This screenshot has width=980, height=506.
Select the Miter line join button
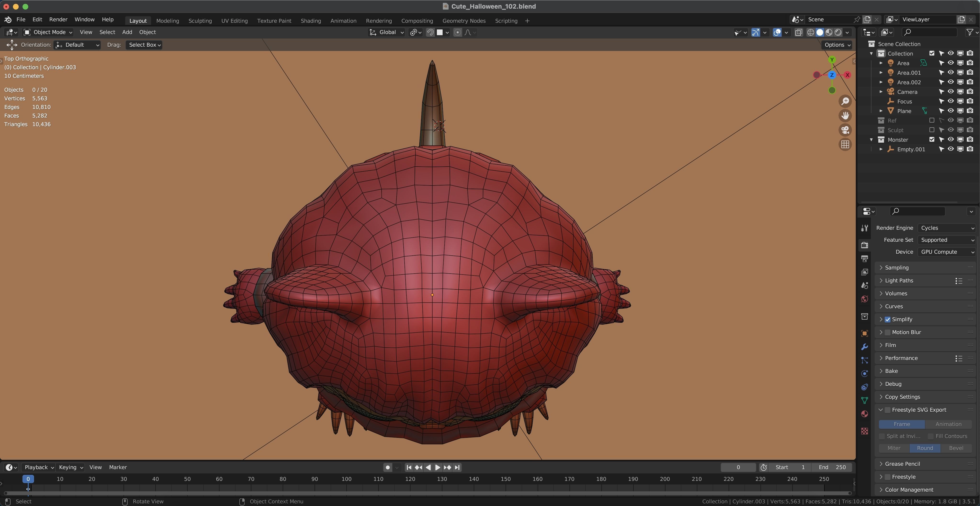coord(894,448)
